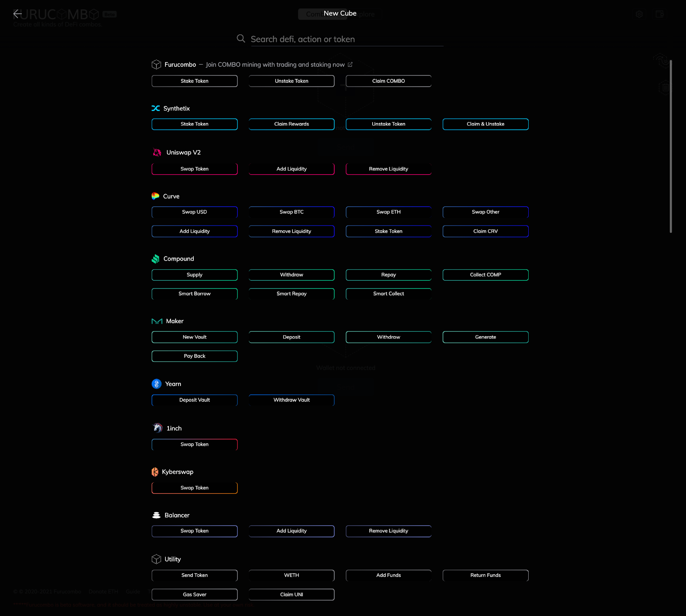Select Curve Add Liquidity
Screen dimensions: 686x616
pyautogui.click(x=195, y=231)
